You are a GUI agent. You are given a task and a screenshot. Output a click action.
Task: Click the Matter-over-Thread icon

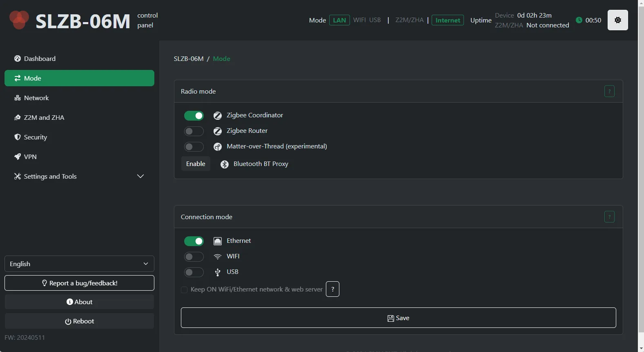[x=218, y=147]
